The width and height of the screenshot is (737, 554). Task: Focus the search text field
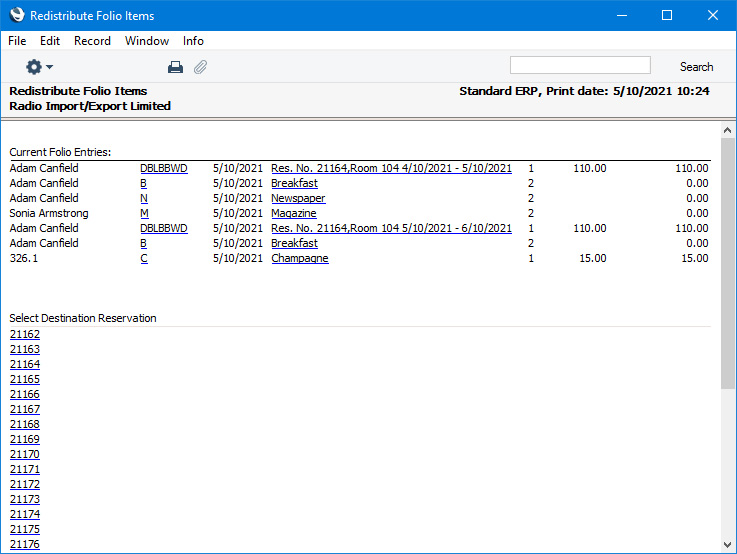coord(580,65)
